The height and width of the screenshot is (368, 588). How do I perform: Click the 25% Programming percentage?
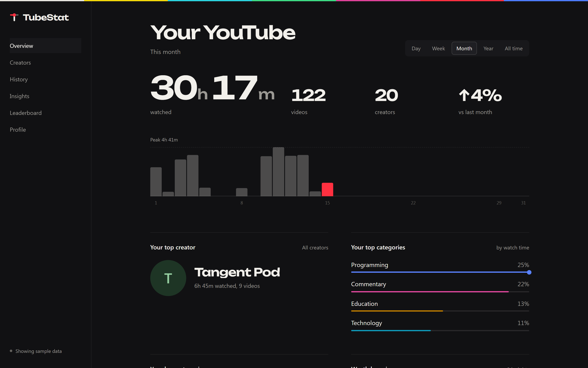point(523,265)
